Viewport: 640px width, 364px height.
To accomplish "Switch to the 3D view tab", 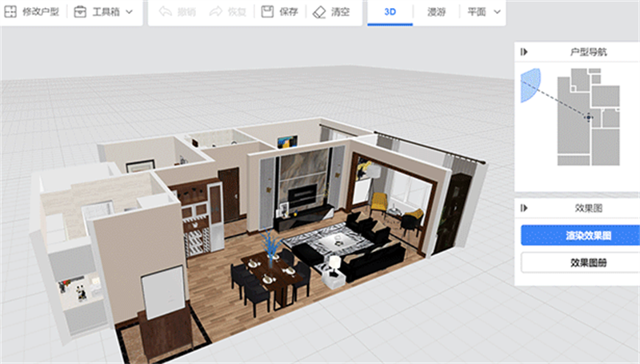I will click(390, 12).
